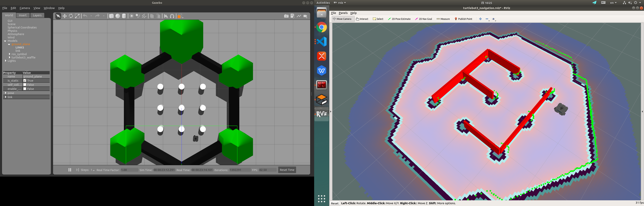Collapse the Models tree node
This screenshot has height=206, width=644.
click(x=5, y=41)
